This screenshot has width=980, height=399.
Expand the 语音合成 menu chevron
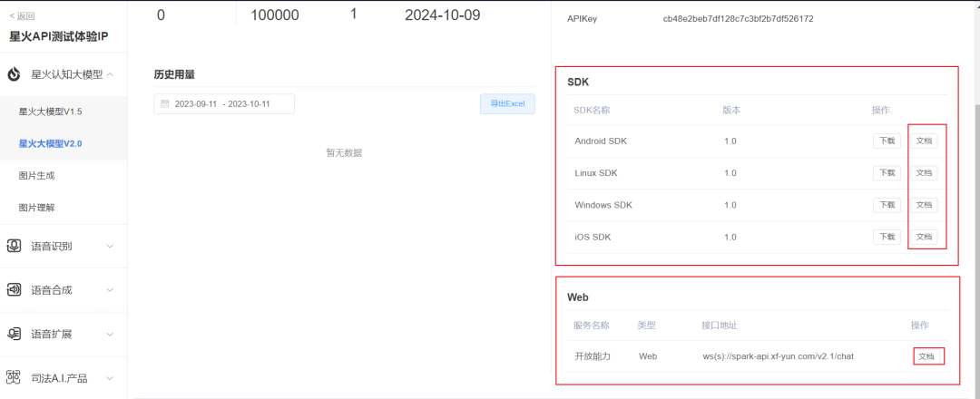tap(110, 289)
